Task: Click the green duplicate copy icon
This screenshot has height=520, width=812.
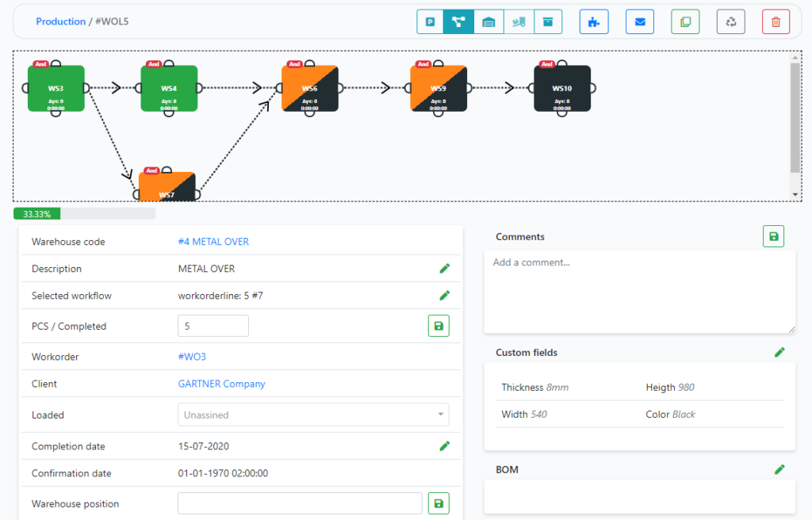Action: click(x=685, y=22)
